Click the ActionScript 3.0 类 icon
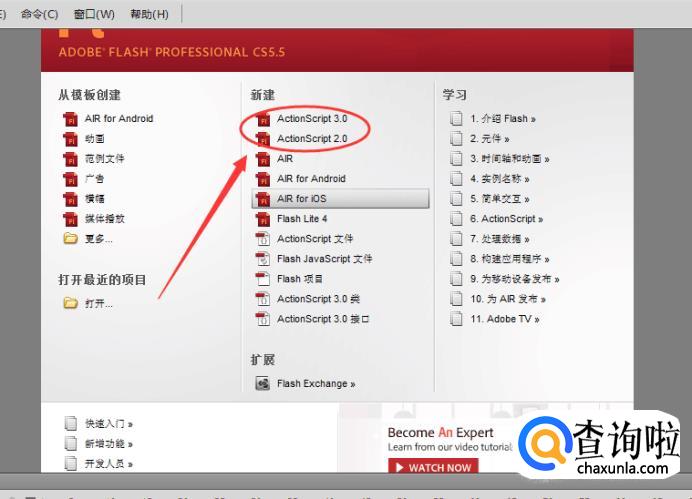The height and width of the screenshot is (499, 692). tap(263, 299)
